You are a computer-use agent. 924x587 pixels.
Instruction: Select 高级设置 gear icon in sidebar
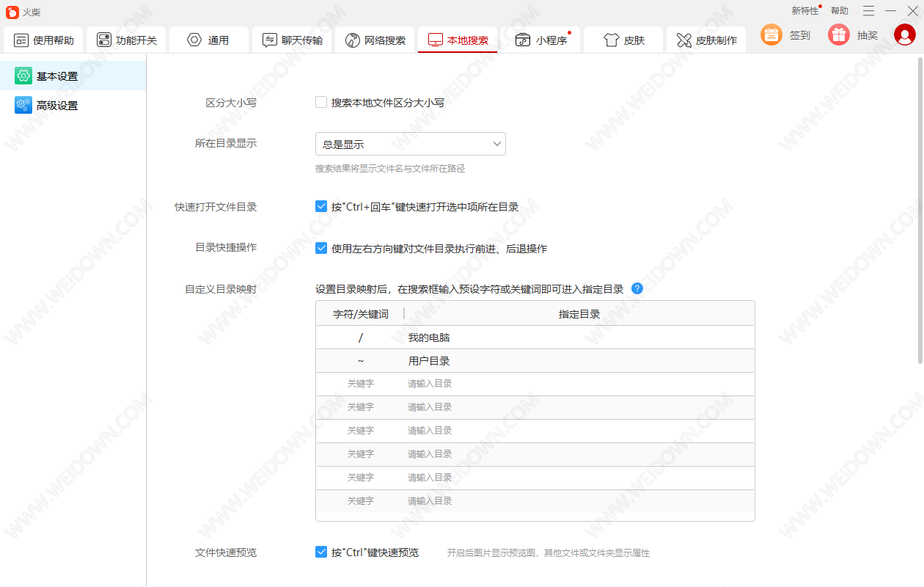pos(23,105)
